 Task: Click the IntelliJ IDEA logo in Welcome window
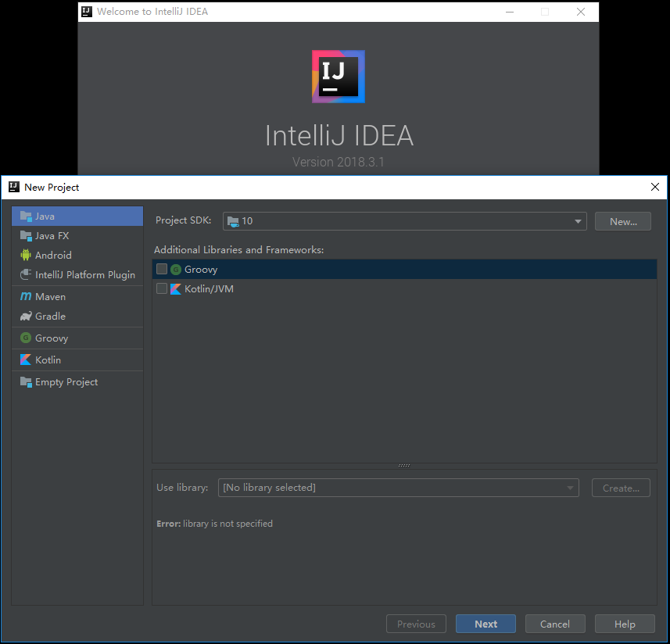(338, 77)
